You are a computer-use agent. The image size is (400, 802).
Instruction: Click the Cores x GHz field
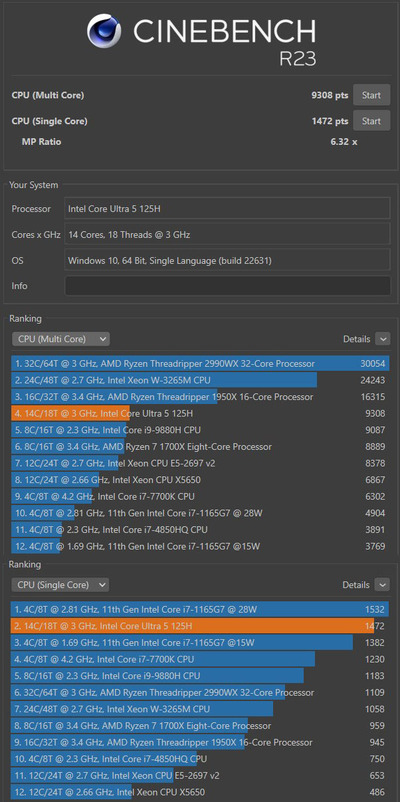click(x=227, y=235)
